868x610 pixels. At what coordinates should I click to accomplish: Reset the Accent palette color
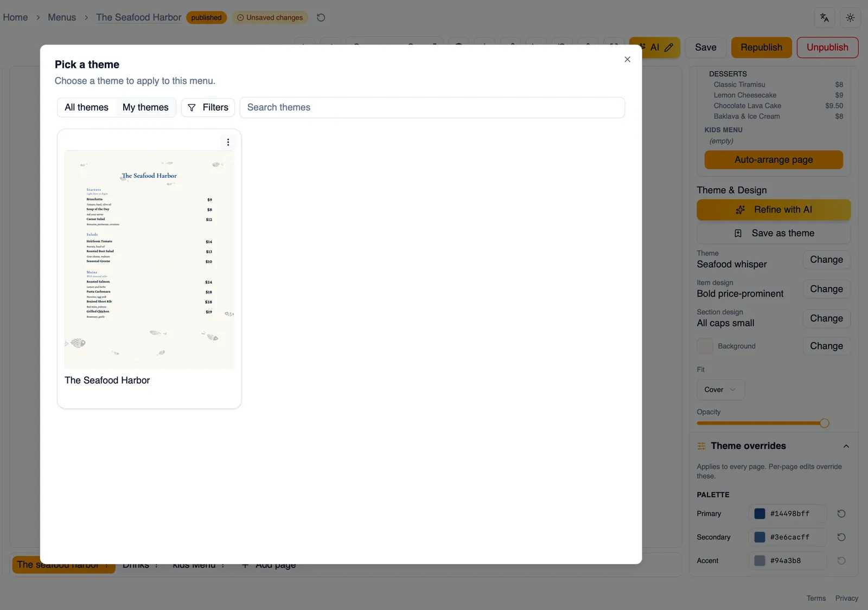pos(841,561)
